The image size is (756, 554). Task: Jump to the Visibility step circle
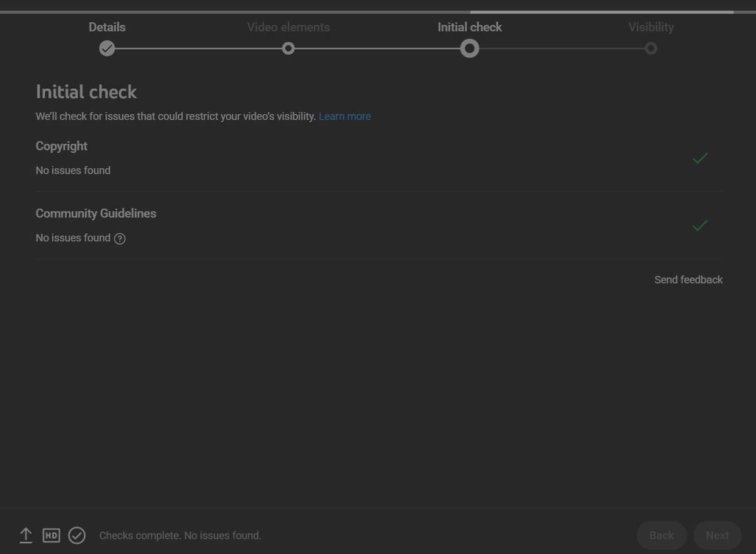651,49
